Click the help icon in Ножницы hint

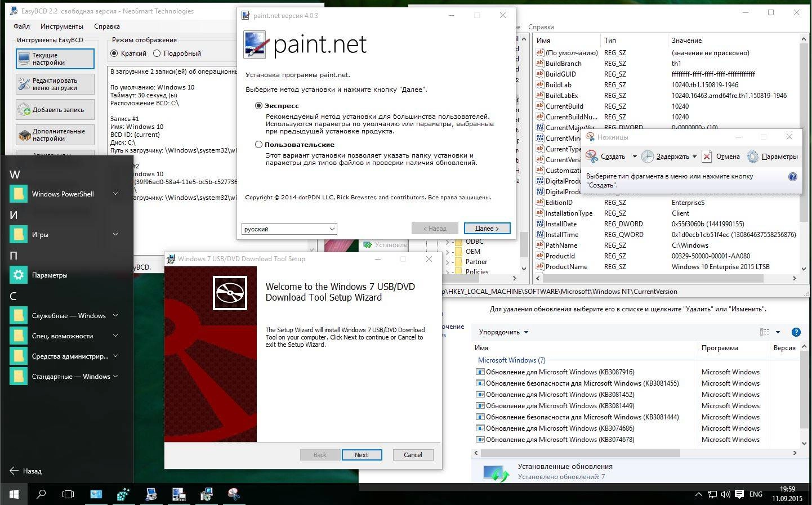point(793,177)
